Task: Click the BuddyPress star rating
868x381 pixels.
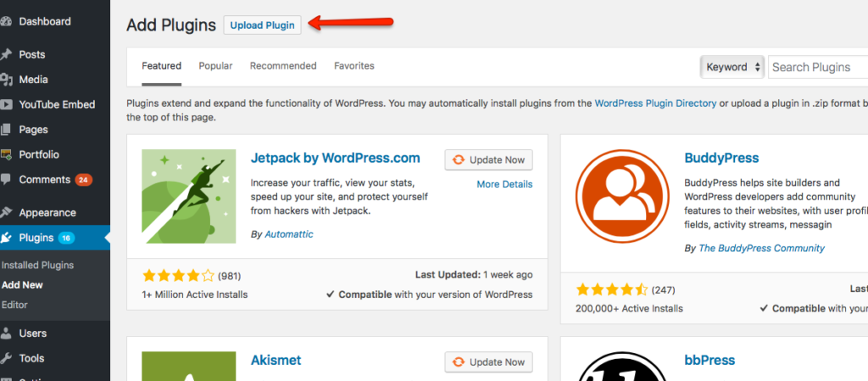Action: coord(612,289)
